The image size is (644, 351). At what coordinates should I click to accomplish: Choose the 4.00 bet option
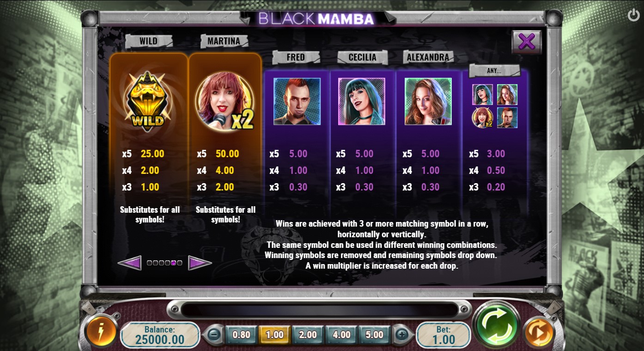(341, 334)
